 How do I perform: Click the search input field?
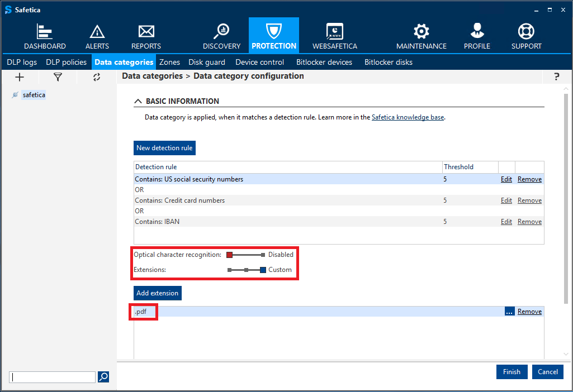[52, 377]
